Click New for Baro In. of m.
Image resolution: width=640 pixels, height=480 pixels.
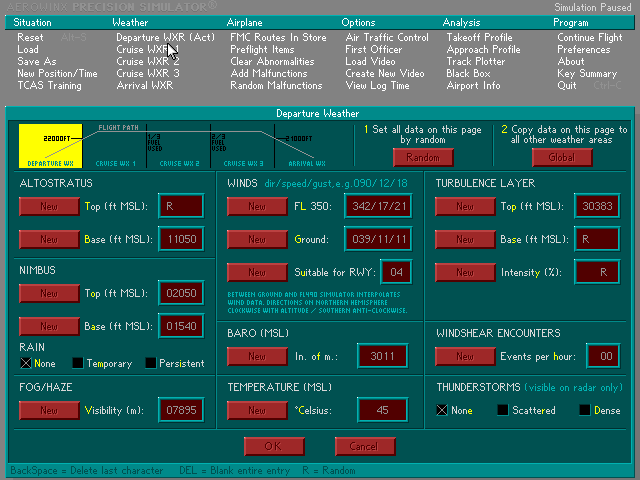click(257, 356)
